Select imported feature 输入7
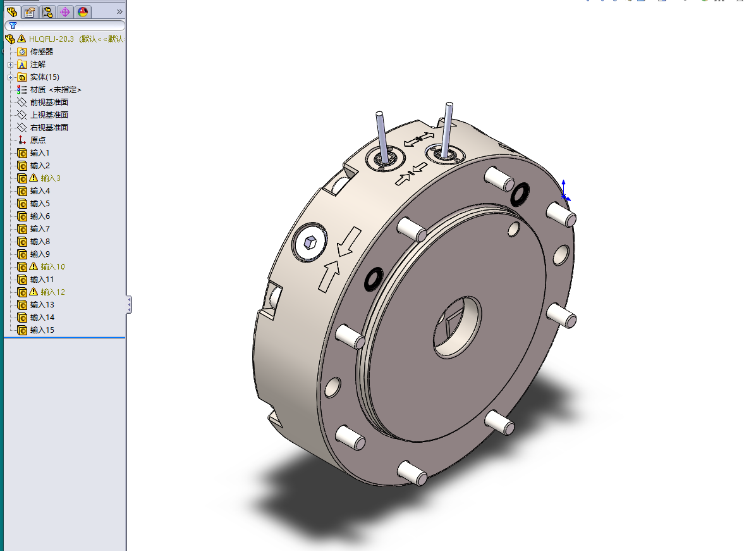Screen dimensions: 756x551 tap(40, 229)
